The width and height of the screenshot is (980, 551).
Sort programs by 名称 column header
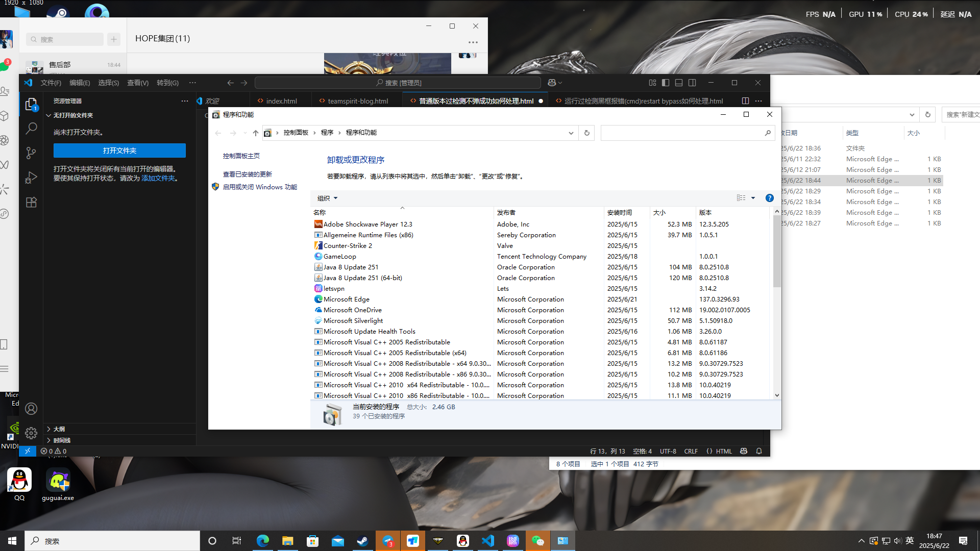click(402, 212)
